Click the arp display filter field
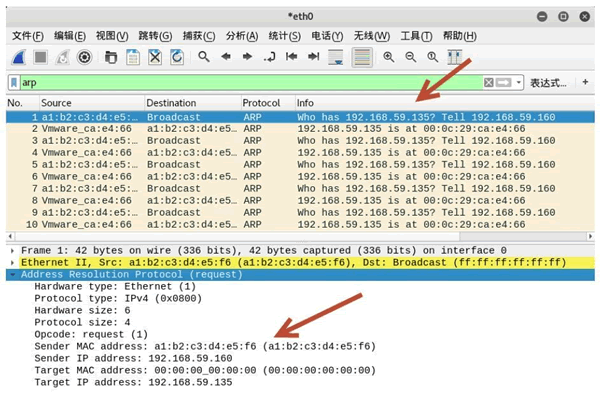Screen dimensions: 600x393 pos(251,82)
